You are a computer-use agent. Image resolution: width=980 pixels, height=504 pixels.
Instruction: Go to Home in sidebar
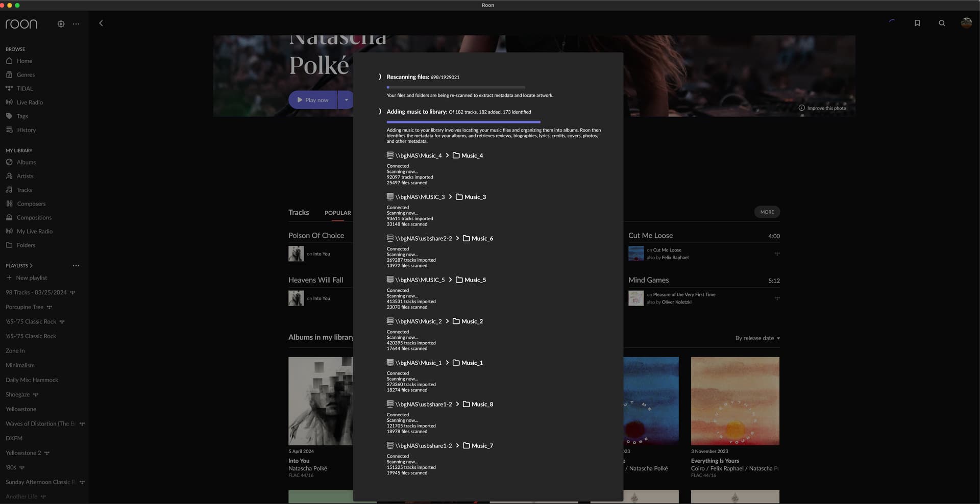tap(24, 61)
